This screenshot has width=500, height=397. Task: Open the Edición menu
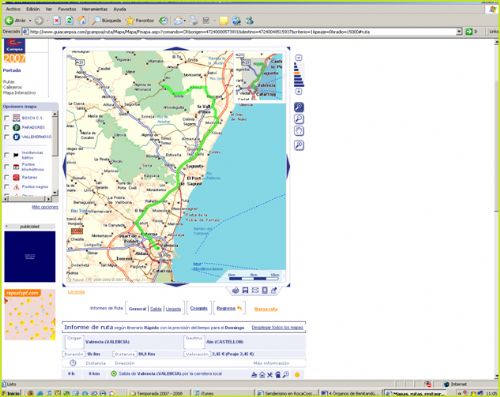[33, 9]
